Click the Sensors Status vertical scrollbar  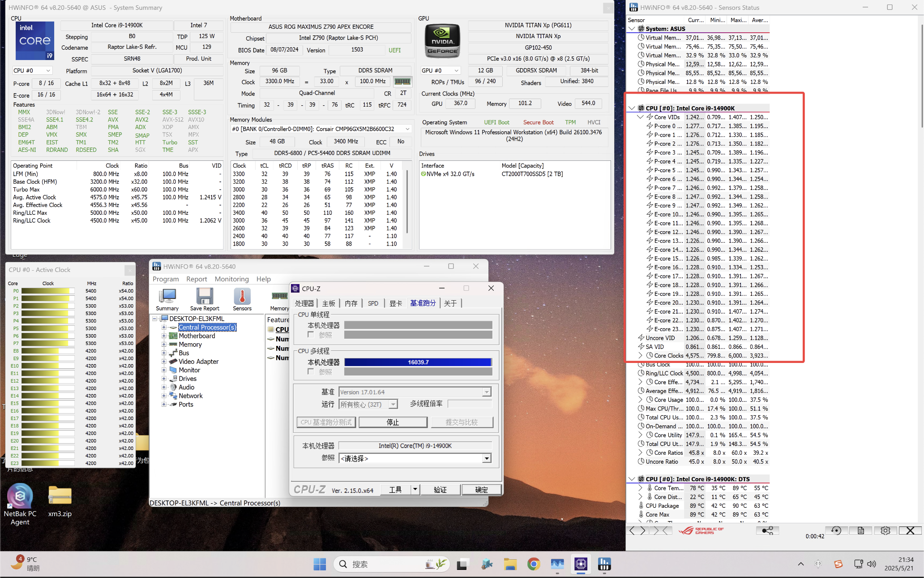click(921, 76)
